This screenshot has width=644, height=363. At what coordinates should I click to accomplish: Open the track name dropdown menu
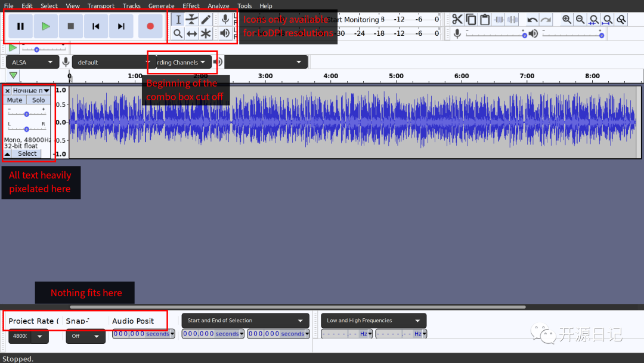[31, 90]
